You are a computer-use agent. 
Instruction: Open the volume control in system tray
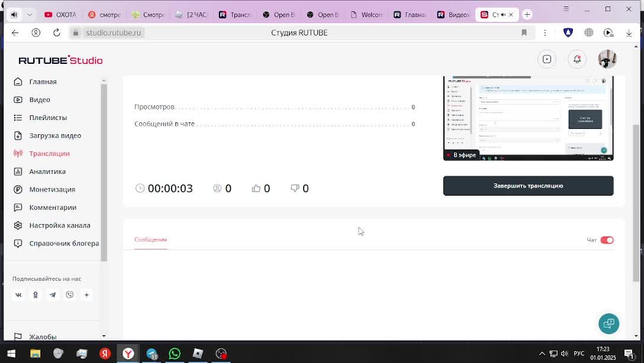click(565, 354)
